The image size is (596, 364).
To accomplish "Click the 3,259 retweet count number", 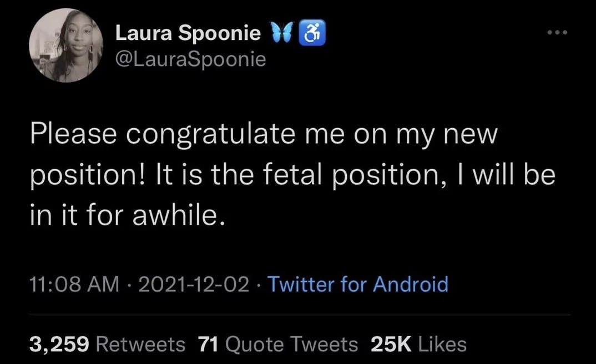I will pos(59,344).
